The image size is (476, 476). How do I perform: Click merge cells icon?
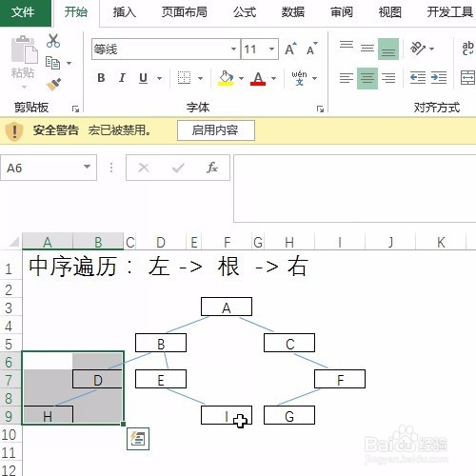pos(467,78)
